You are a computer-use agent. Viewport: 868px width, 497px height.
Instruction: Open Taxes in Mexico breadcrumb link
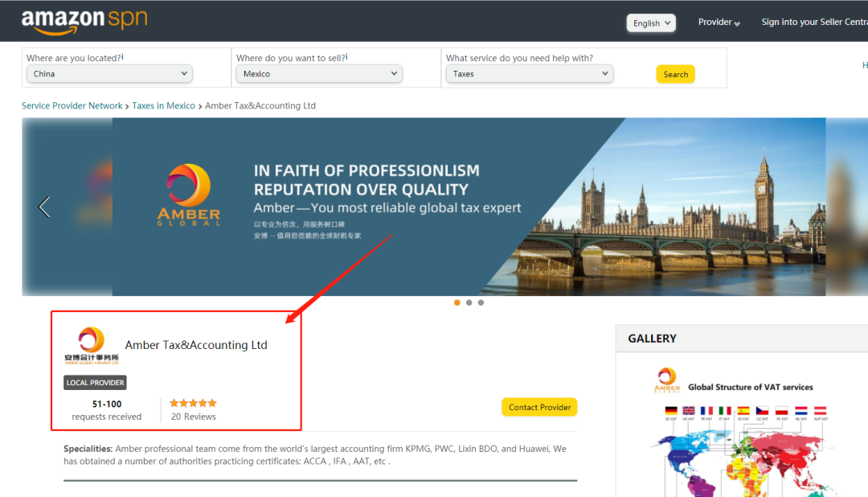(163, 105)
